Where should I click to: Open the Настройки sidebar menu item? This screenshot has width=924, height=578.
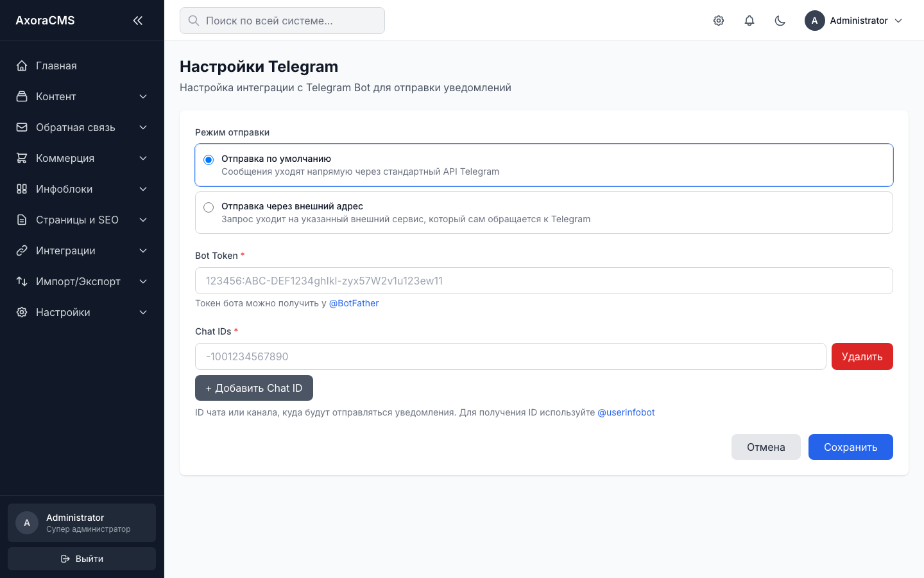click(x=82, y=312)
